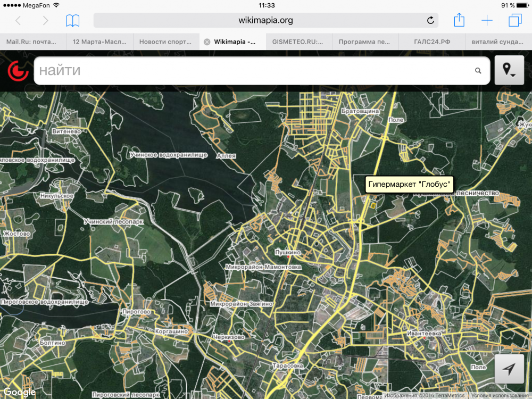Viewport: 532px width, 399px height.
Task: Open the Safari share sheet
Action: click(459, 20)
